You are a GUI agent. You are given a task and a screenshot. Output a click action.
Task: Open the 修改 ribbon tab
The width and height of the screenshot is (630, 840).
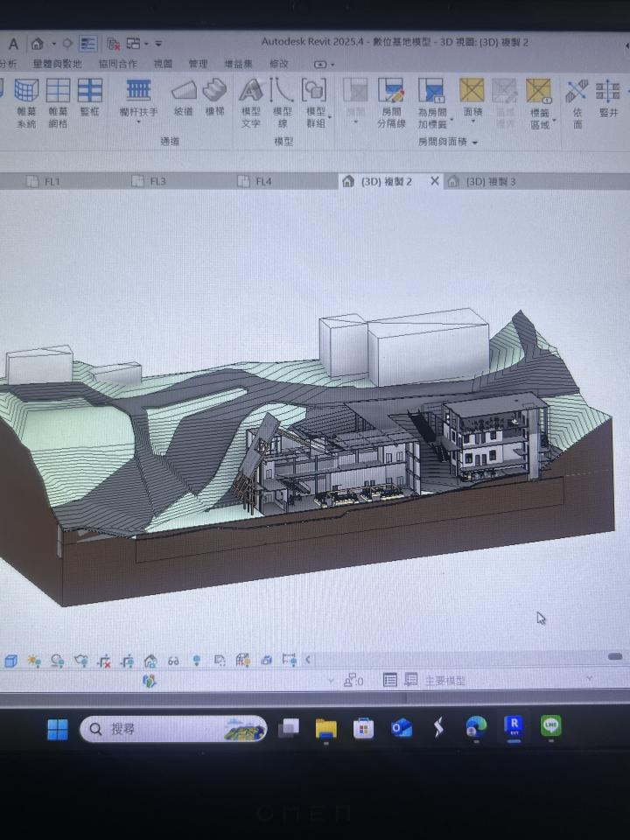[278, 64]
